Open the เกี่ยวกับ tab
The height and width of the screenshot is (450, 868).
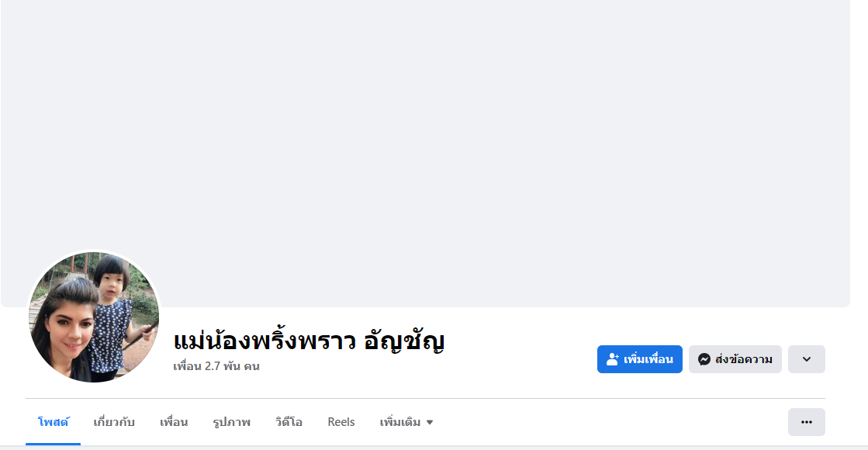[x=114, y=422]
